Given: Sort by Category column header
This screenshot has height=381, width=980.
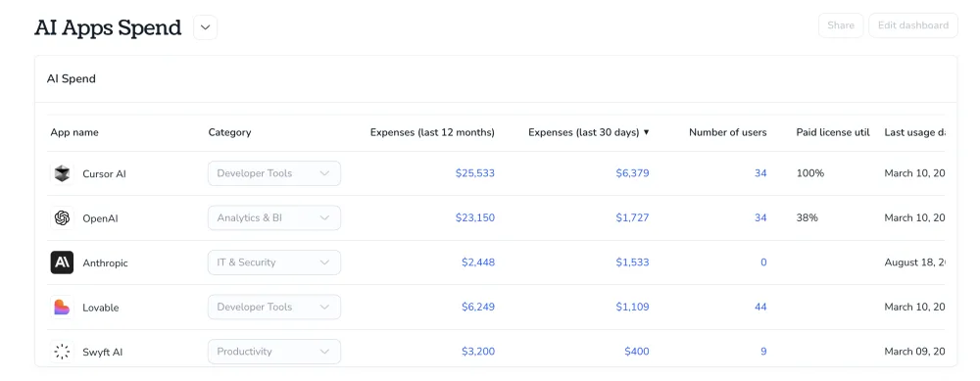Looking at the screenshot, I should [229, 132].
